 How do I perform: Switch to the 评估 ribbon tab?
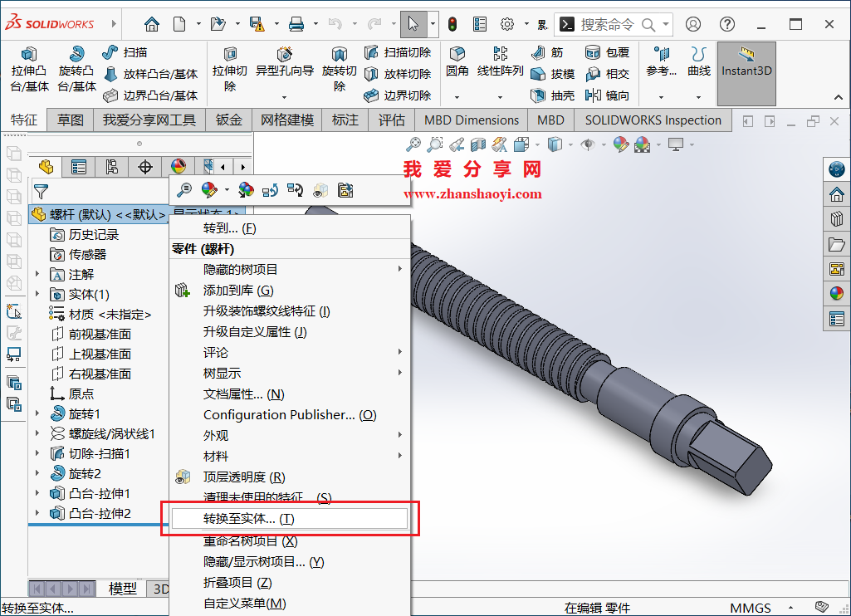tap(390, 120)
